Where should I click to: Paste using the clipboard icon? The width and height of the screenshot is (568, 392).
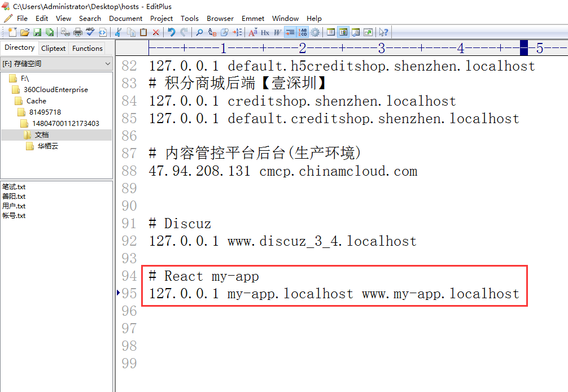(x=143, y=32)
